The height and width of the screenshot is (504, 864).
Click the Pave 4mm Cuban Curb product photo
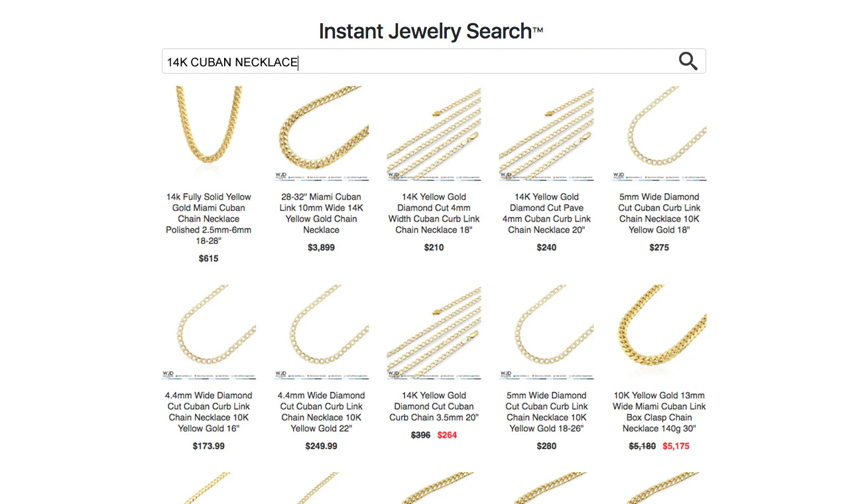pyautogui.click(x=546, y=133)
